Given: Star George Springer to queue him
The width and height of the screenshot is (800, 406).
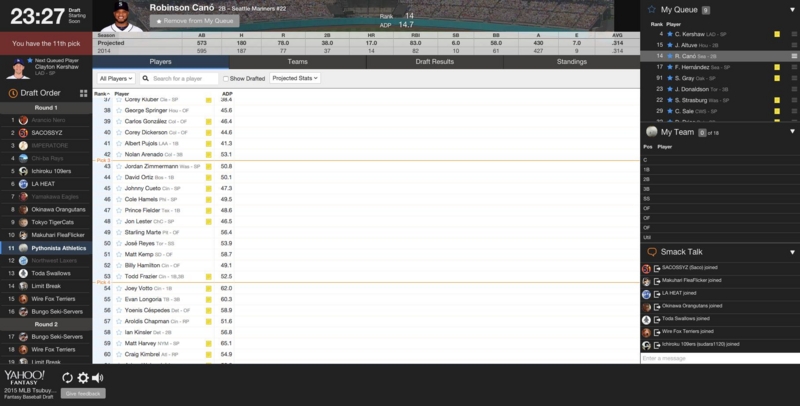Looking at the screenshot, I should (x=119, y=111).
